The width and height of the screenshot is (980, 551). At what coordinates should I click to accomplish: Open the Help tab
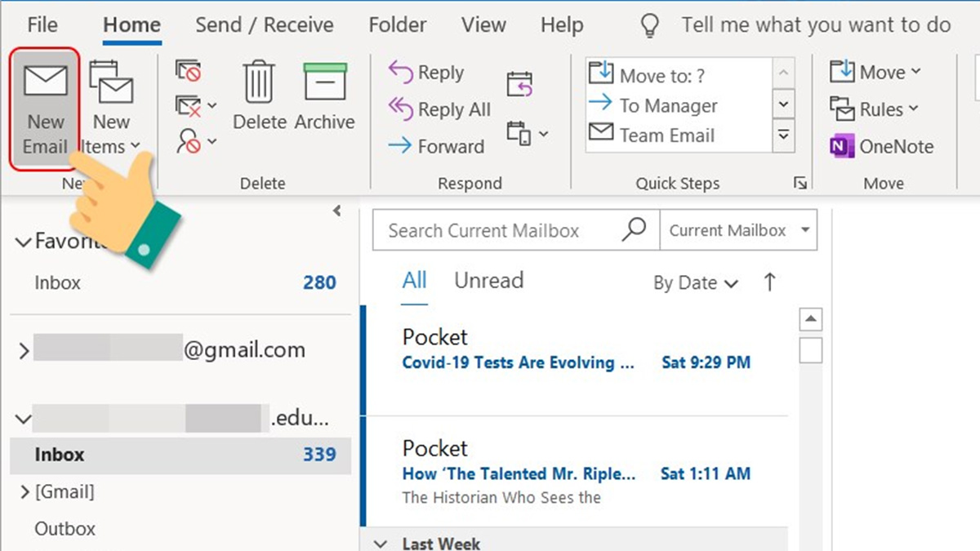coord(562,24)
